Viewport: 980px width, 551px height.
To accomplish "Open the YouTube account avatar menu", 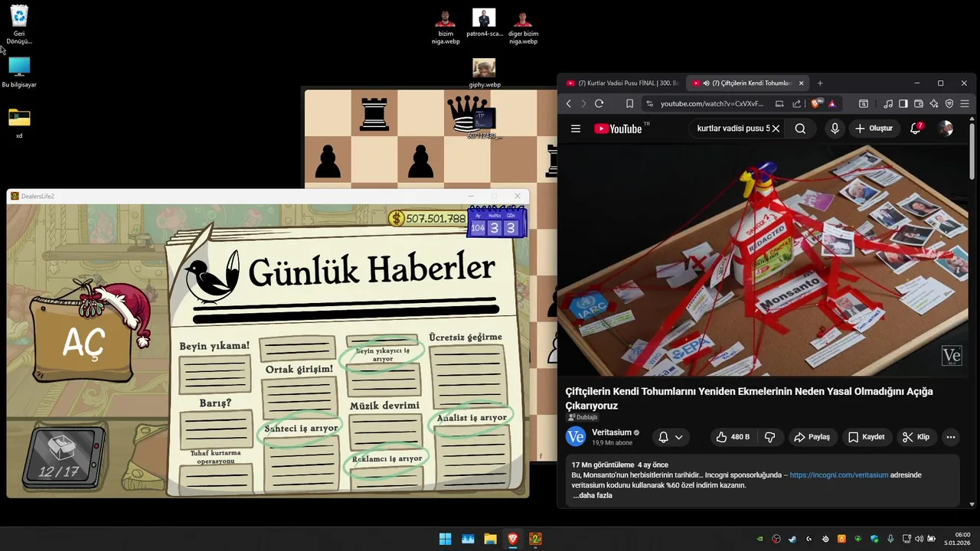I will pyautogui.click(x=946, y=129).
